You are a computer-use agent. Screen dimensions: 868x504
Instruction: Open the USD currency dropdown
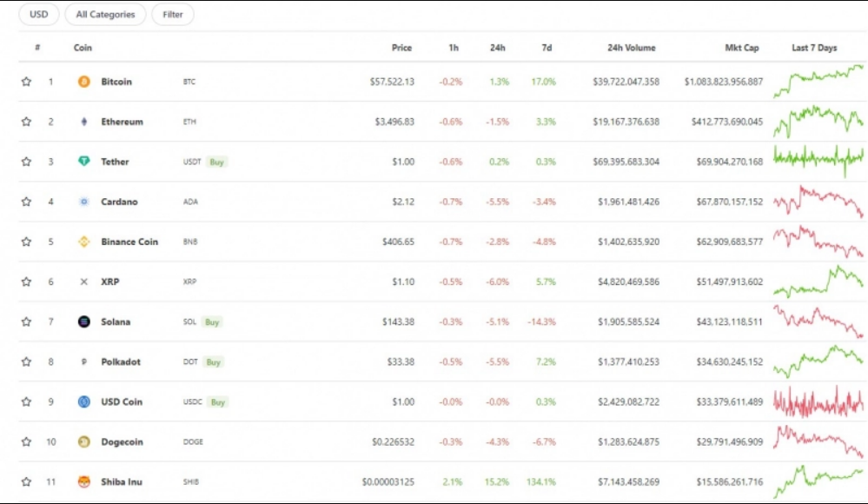pyautogui.click(x=39, y=14)
